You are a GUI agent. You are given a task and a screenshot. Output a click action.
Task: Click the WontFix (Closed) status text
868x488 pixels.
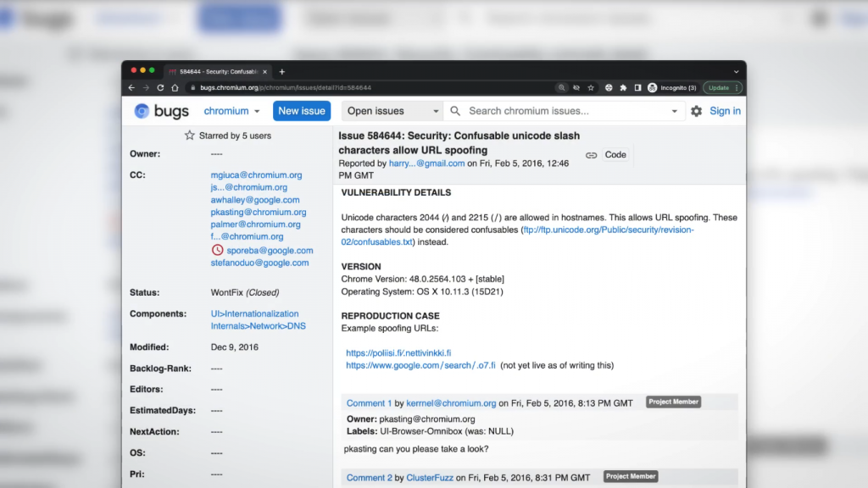click(x=245, y=292)
